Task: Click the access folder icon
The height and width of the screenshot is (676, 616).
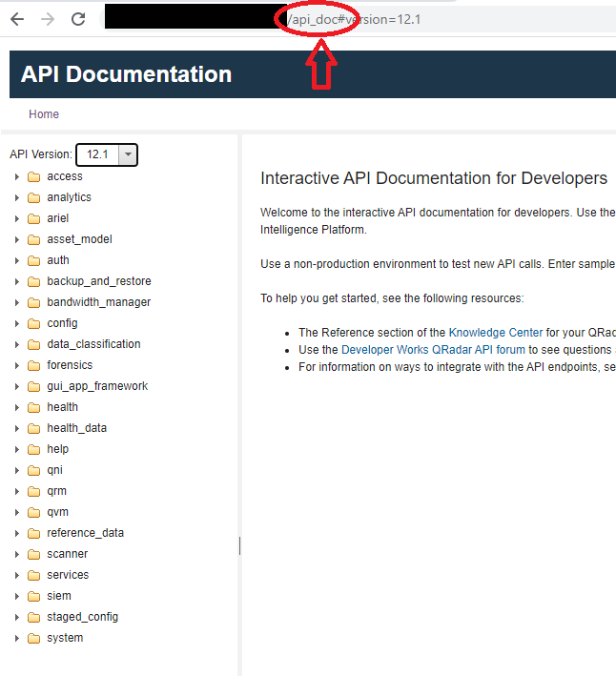Action: tap(33, 176)
